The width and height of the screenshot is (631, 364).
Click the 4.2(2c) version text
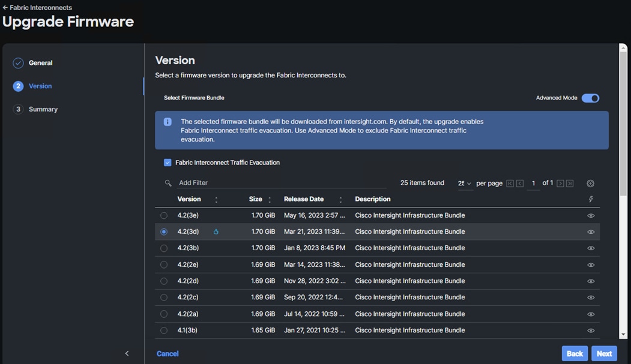[x=188, y=297]
